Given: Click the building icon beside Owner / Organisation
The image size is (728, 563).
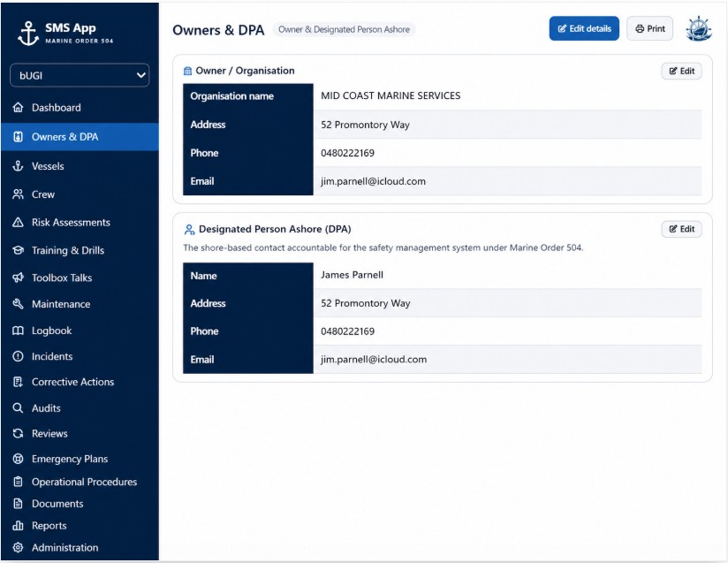Looking at the screenshot, I should pos(187,71).
